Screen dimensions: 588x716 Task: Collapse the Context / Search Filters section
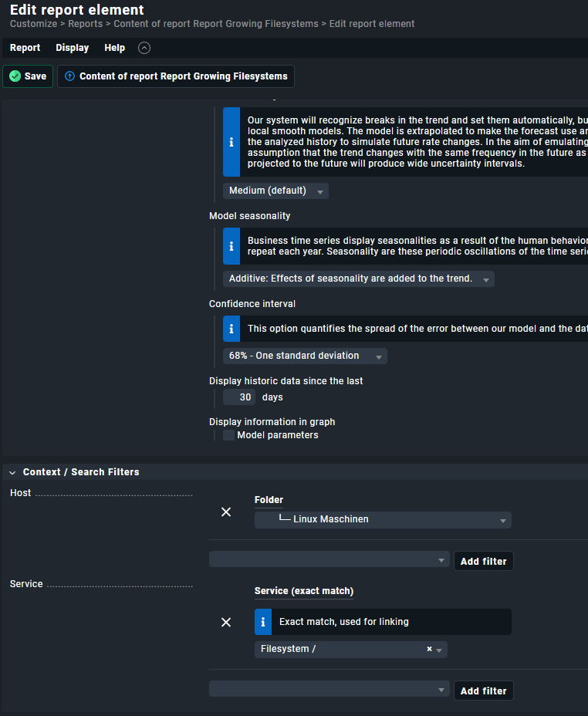pyautogui.click(x=12, y=472)
